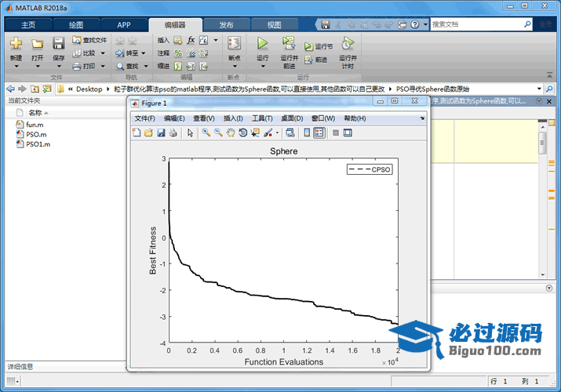Switch to the APP tab

(124, 24)
